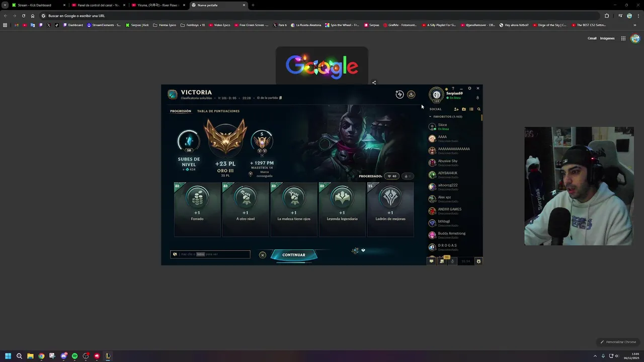This screenshot has height=362, width=644.
Task: Click the level-up progress circle
Action: pyautogui.click(x=189, y=141)
